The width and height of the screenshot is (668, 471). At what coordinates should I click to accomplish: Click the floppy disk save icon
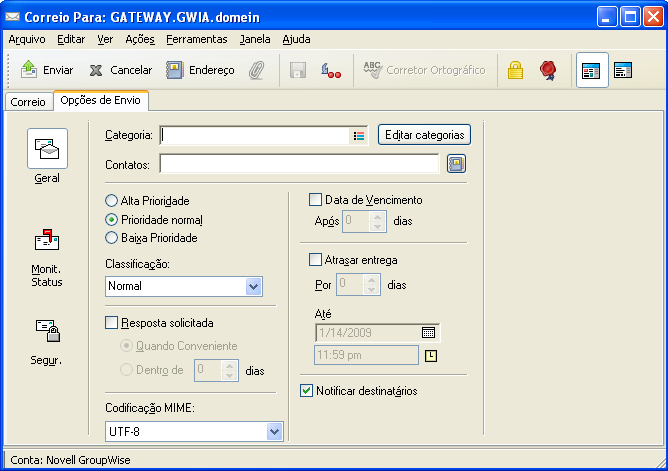tap(298, 70)
